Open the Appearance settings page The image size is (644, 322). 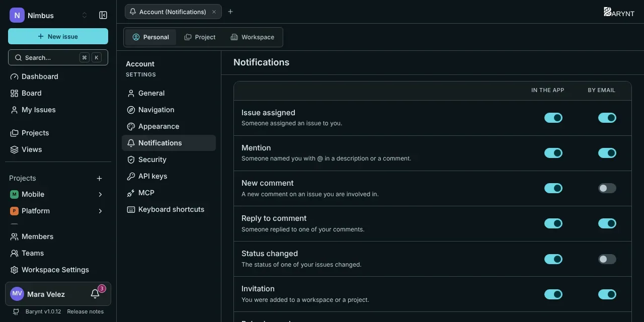coord(169,126)
